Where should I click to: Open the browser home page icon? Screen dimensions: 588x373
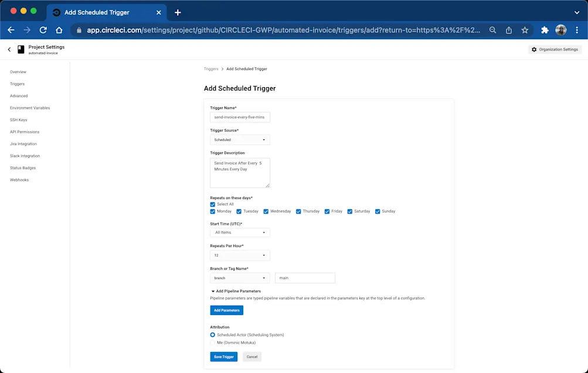59,30
